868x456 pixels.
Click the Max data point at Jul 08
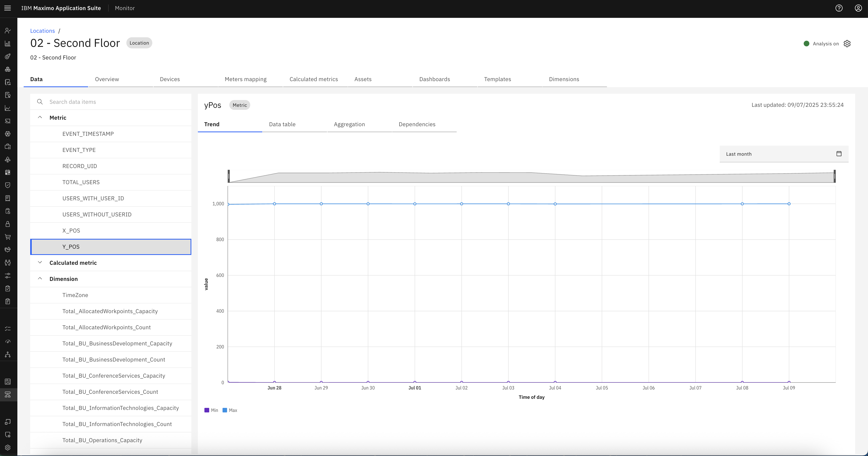coord(742,204)
